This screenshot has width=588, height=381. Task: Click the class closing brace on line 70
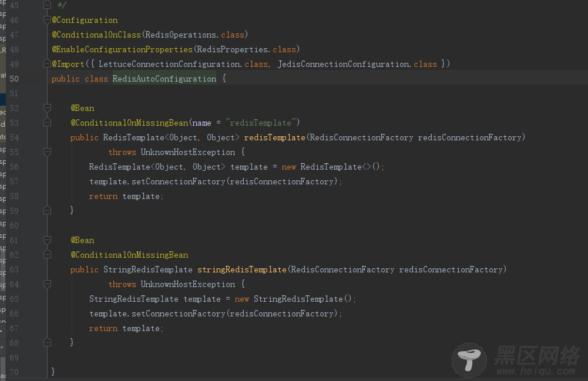53,371
